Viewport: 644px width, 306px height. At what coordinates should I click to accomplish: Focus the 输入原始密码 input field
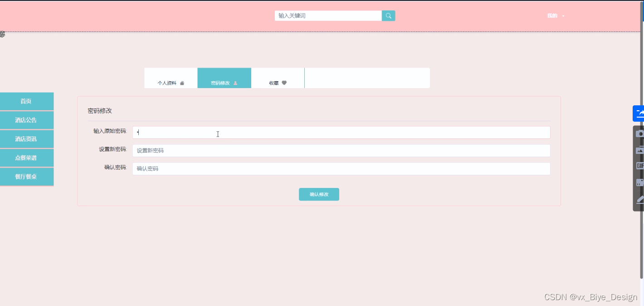(342, 133)
